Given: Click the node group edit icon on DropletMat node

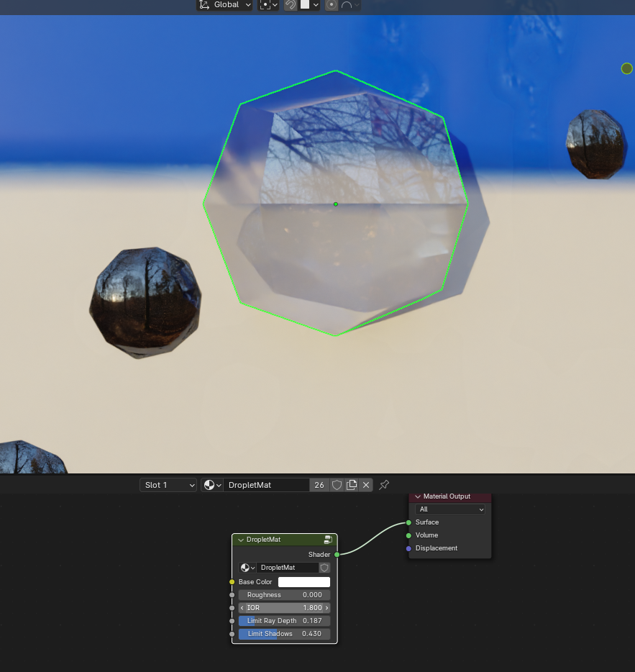Looking at the screenshot, I should (x=328, y=540).
